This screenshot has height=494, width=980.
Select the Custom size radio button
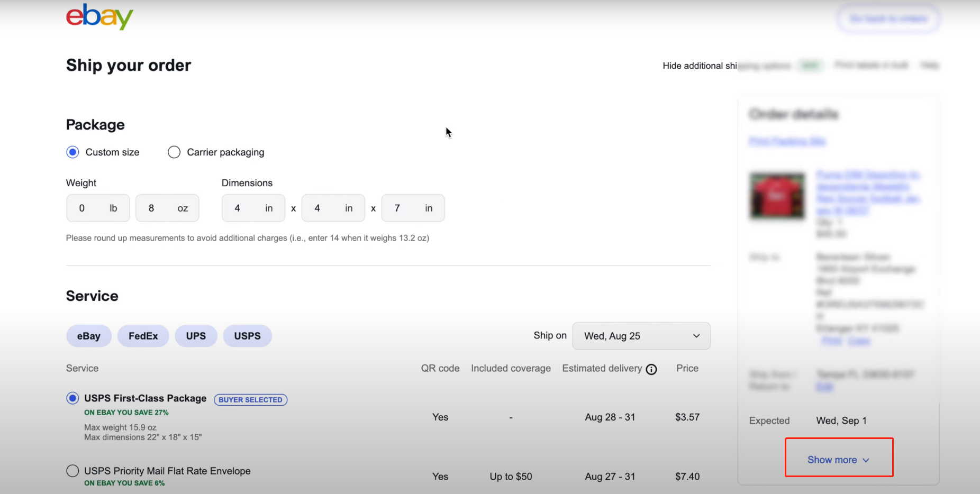coord(72,152)
